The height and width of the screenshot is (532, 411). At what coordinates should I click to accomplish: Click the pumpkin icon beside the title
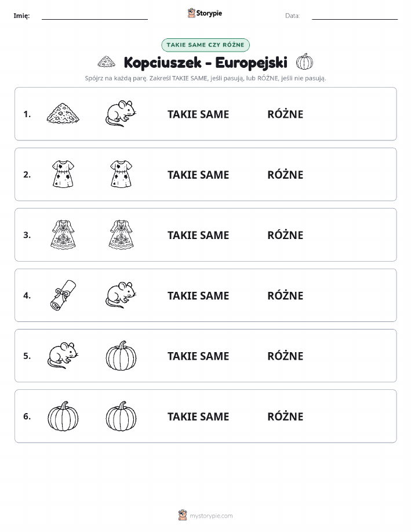pos(304,61)
